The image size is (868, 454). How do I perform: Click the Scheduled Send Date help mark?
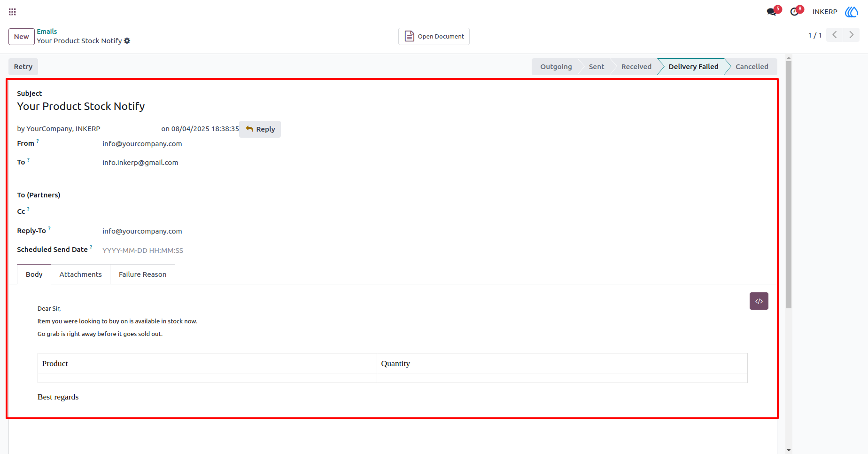click(x=91, y=247)
